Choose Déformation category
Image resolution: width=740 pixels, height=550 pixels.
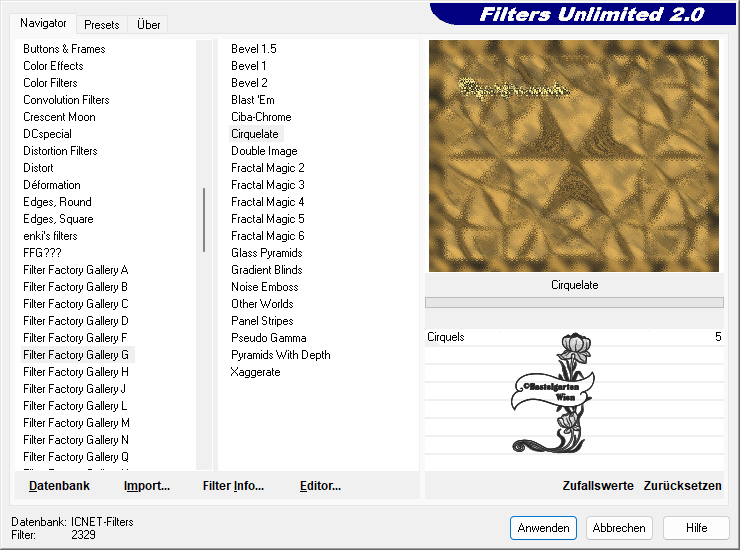click(51, 185)
